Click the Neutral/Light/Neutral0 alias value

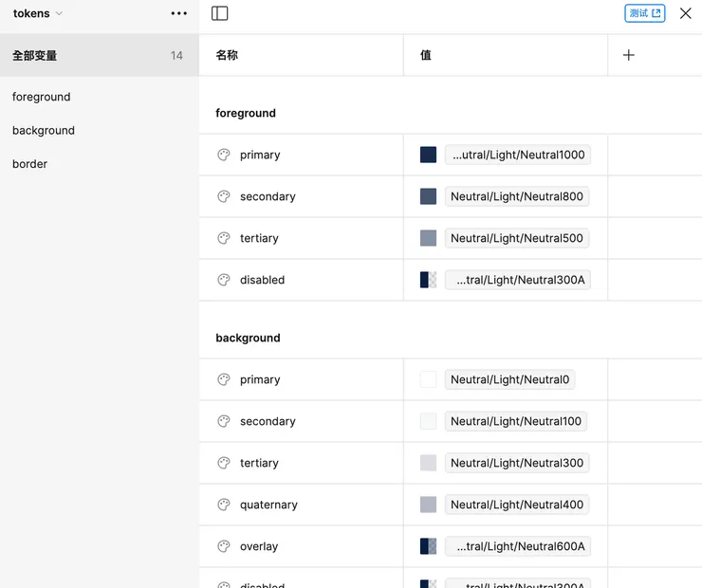(x=510, y=379)
